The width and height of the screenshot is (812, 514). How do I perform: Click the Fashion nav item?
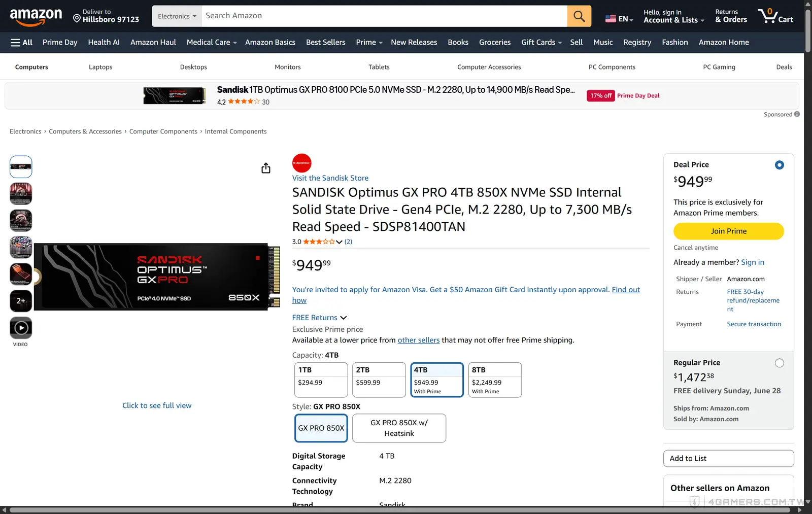675,43
